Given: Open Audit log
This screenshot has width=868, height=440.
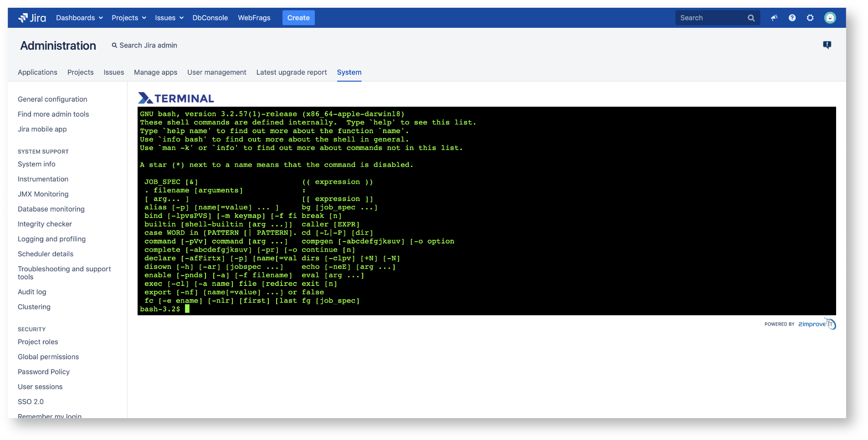Looking at the screenshot, I should pyautogui.click(x=32, y=292).
